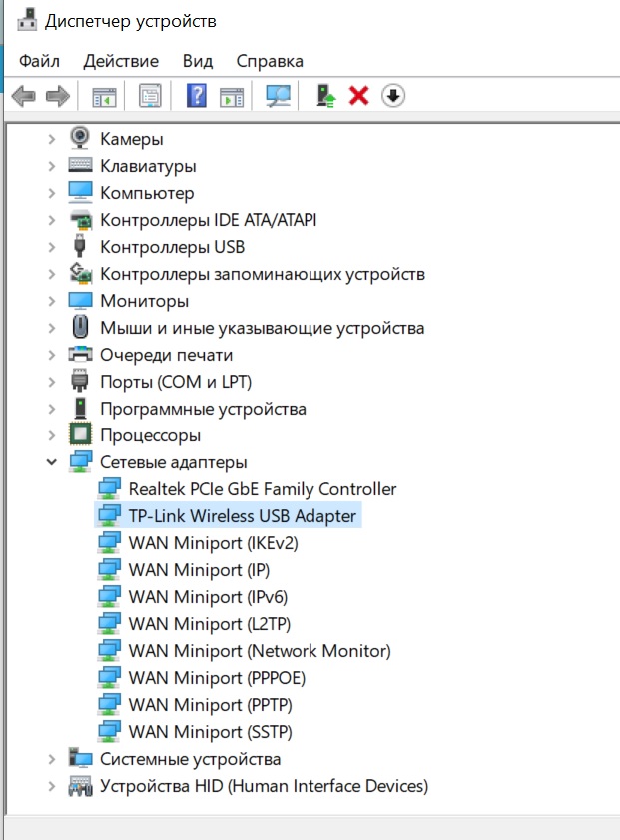Viewport: 620px width, 840px height.
Task: Select the Компьютер label
Action: 147,193
